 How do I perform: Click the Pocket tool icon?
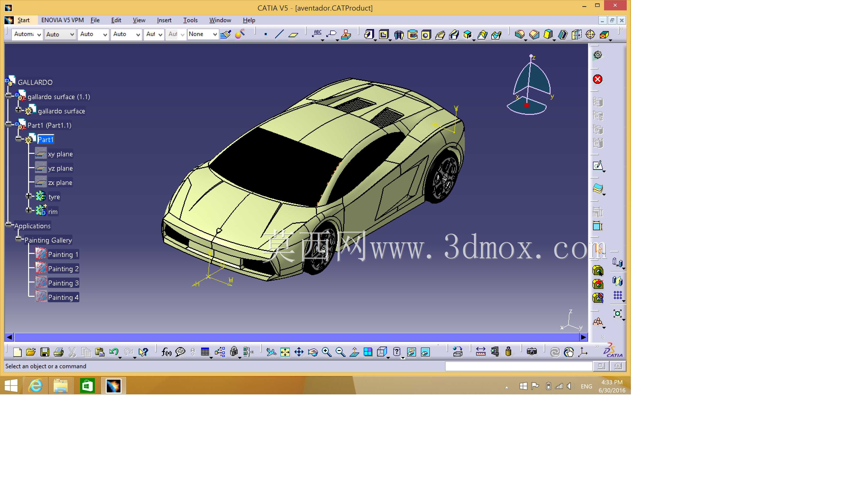tap(383, 34)
